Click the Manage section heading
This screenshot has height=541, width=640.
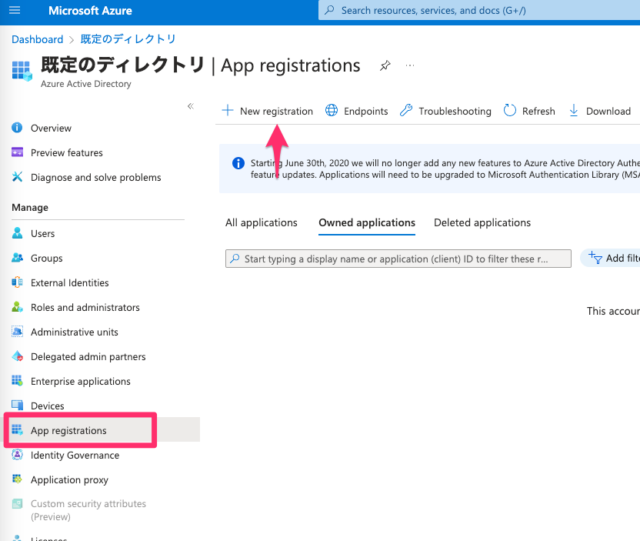[x=30, y=207]
